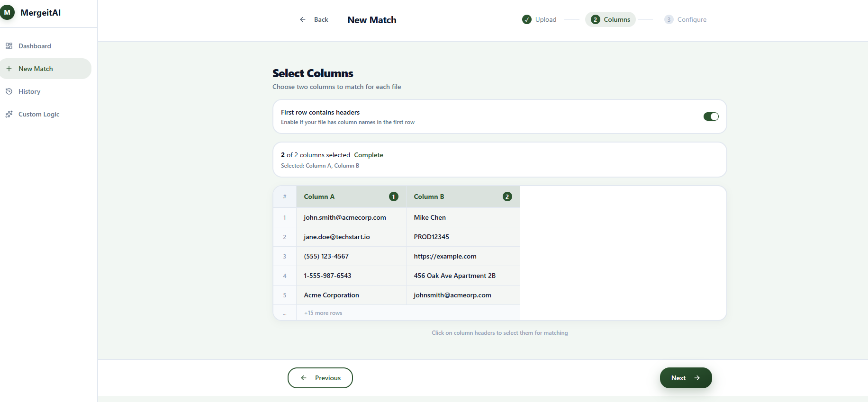Click the Custom Logic sparkle icon

click(9, 114)
